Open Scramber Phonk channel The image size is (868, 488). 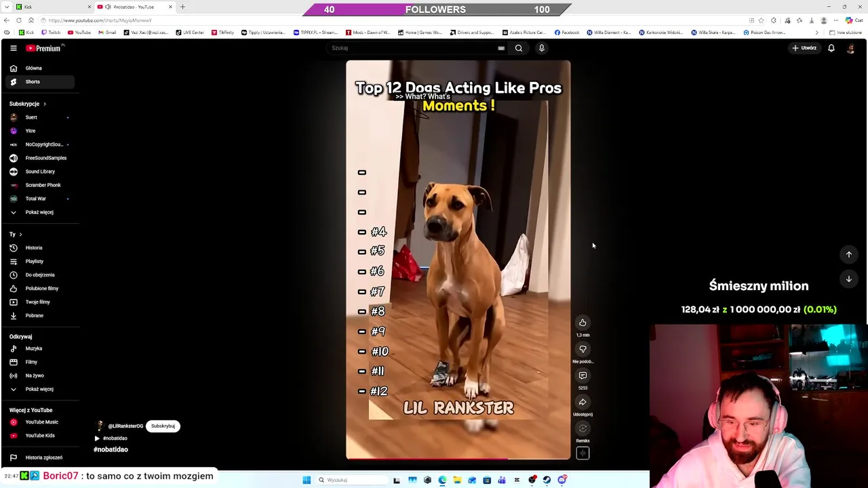[39, 185]
